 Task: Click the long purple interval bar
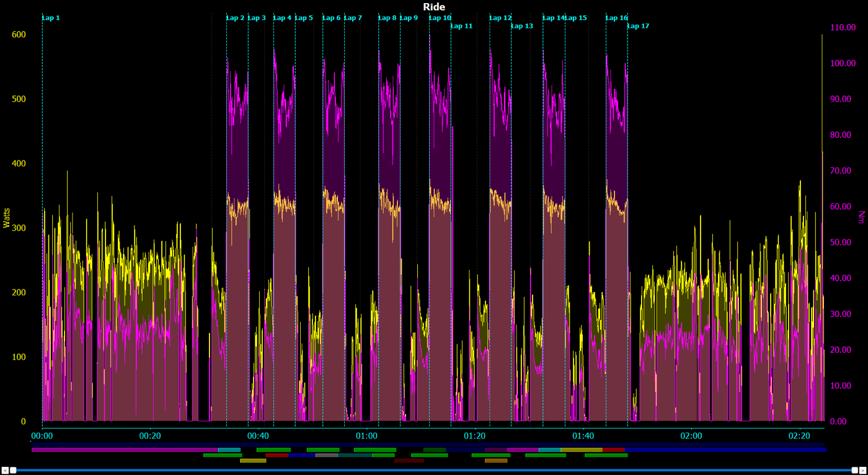click(x=125, y=450)
